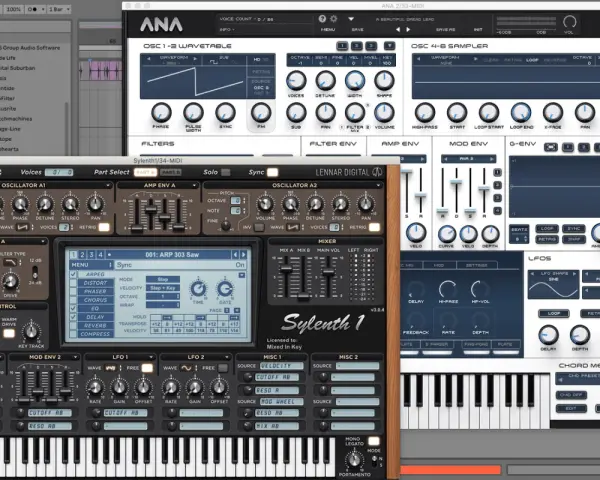Click LFO 1 wave shape icon
Screen dimensions: 600x480
(110, 368)
